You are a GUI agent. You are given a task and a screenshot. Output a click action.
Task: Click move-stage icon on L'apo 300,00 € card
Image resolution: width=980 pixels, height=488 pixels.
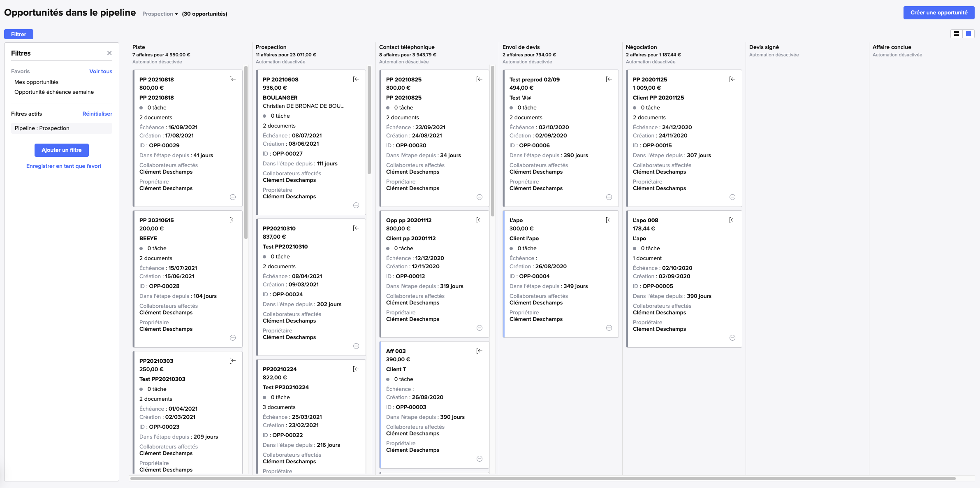[609, 220]
